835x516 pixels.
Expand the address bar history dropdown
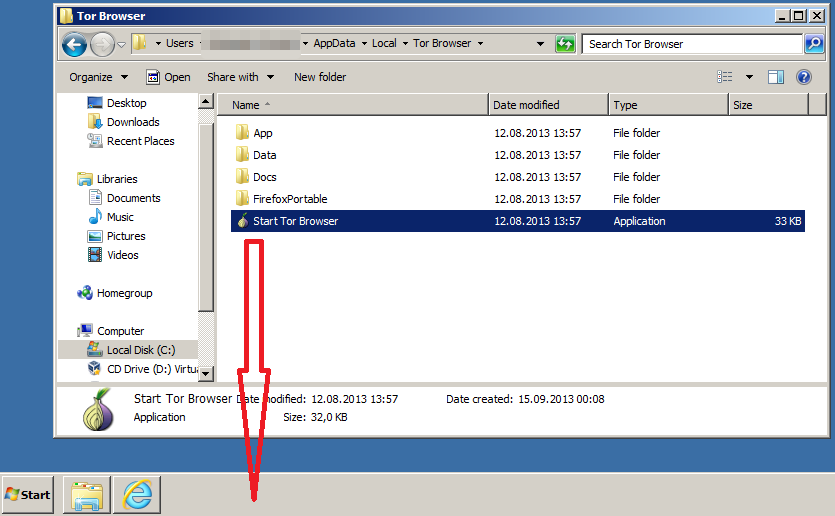540,44
